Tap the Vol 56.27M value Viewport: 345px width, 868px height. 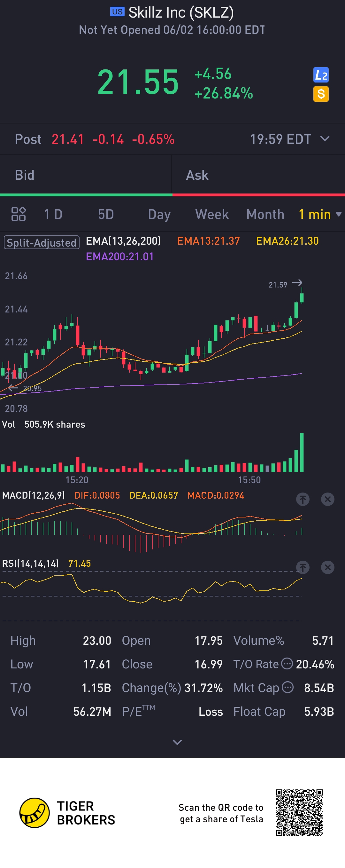[92, 712]
